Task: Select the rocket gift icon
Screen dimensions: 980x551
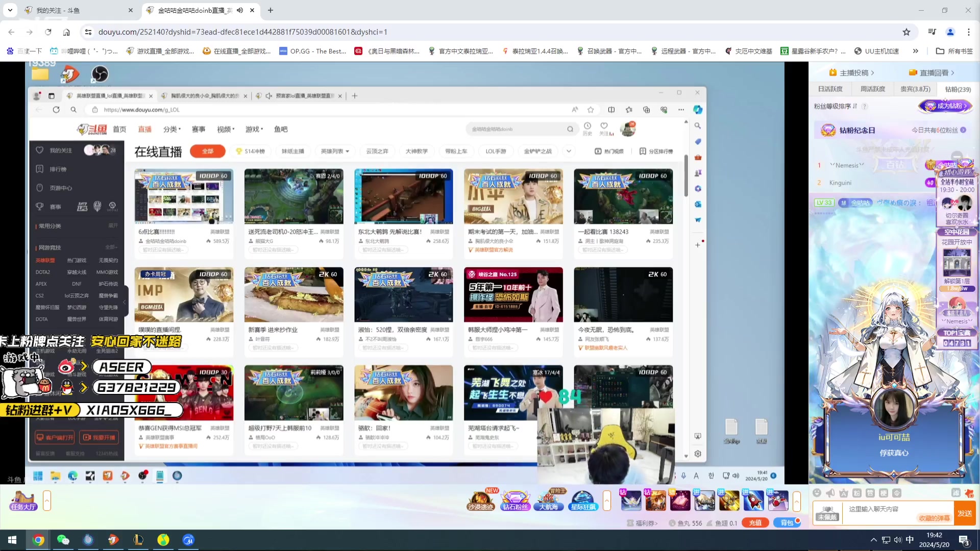Action: tap(753, 500)
